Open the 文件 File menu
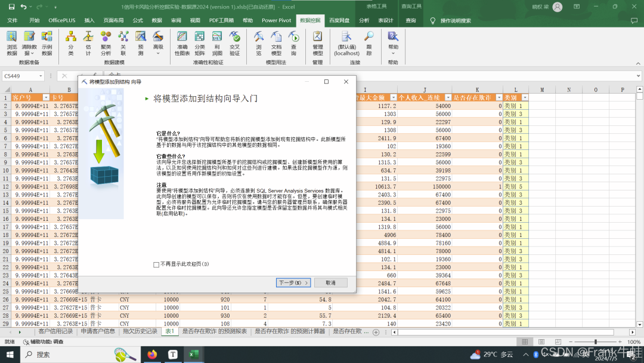 coord(13,20)
